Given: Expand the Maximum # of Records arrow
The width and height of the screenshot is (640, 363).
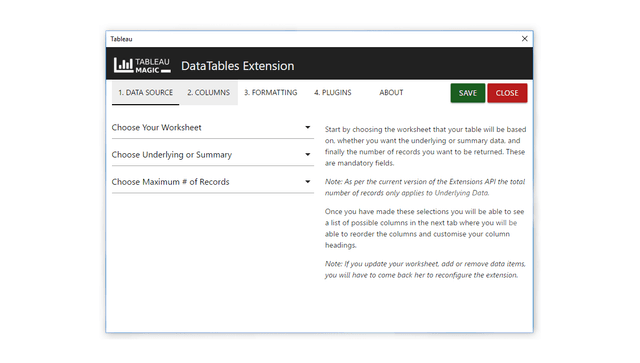Looking at the screenshot, I should [x=308, y=182].
